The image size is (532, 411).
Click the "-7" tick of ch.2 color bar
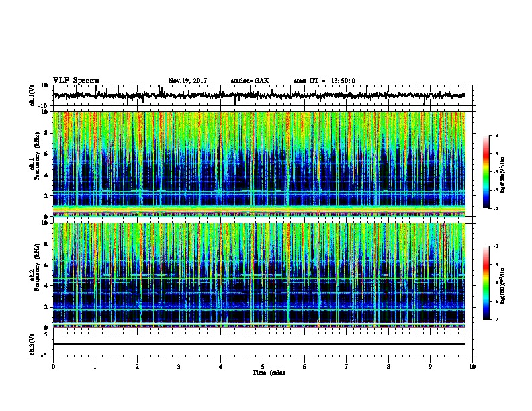[x=496, y=320]
